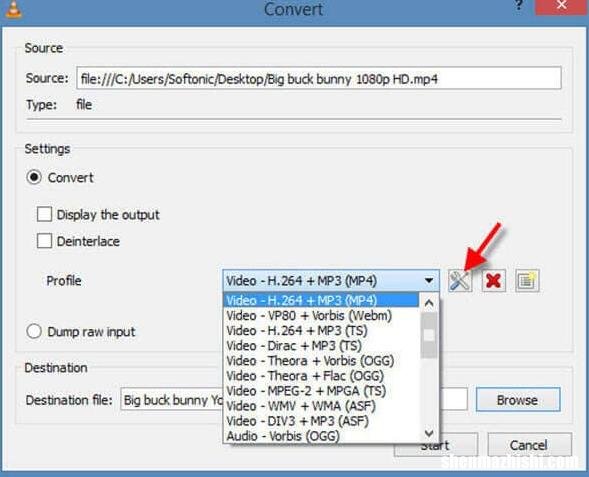
Task: Enable Display the output checkbox
Action: pos(44,214)
